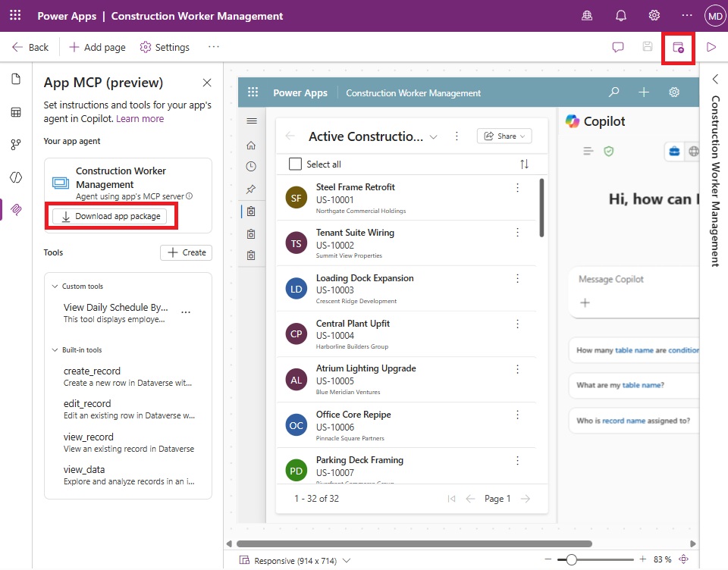Click the search icon in app preview
This screenshot has width=728, height=570.
[613, 92]
